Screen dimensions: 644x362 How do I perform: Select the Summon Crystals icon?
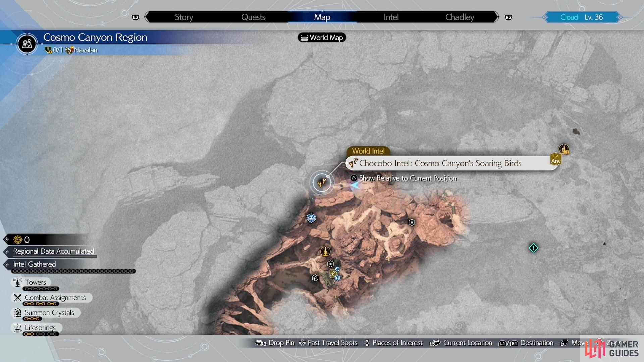click(16, 312)
